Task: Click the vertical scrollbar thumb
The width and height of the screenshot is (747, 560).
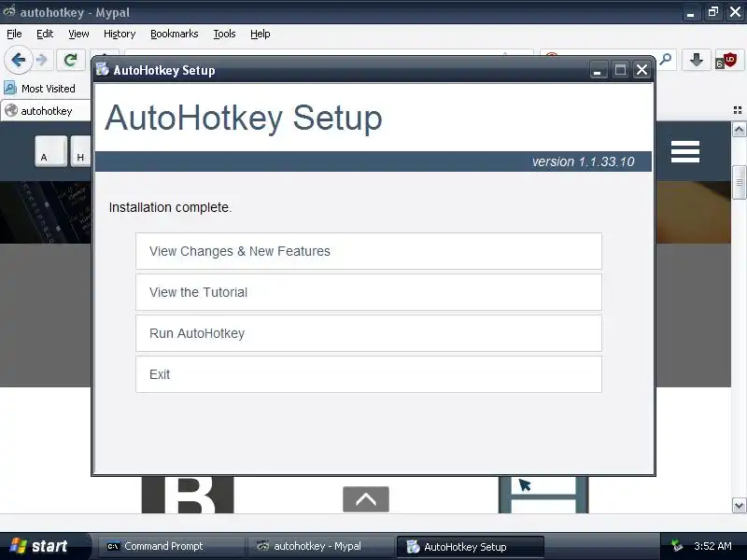Action: [739, 182]
